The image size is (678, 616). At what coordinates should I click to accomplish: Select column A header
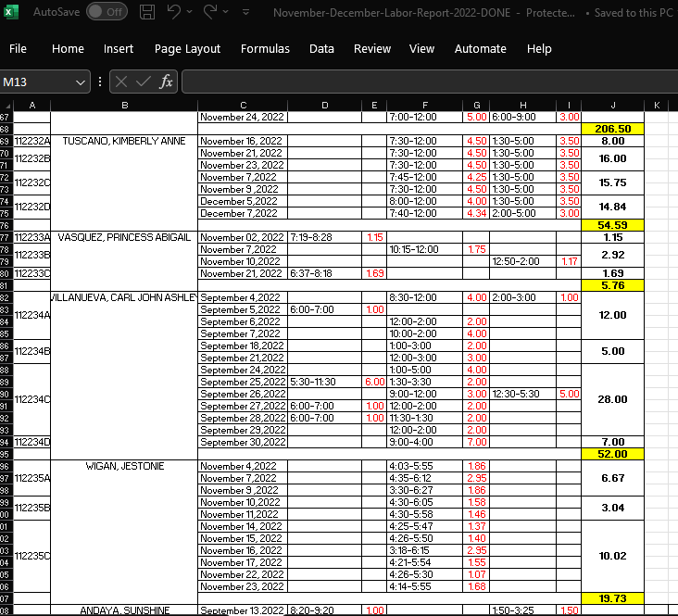[32, 105]
